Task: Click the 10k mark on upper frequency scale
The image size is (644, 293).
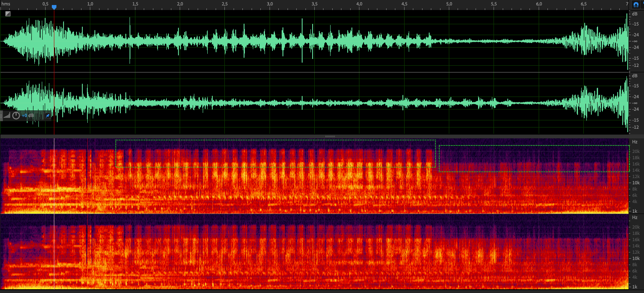Action: (635, 183)
